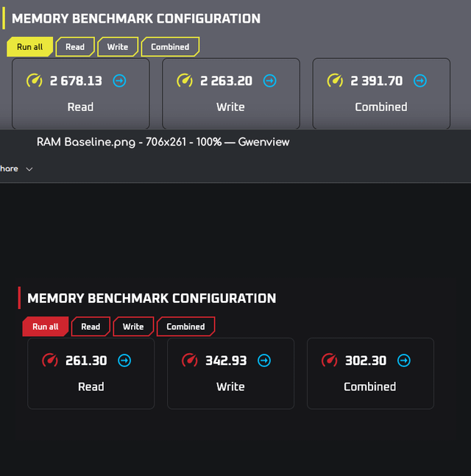Click the RAM Baseline.png Gwenview title bar
Screen dimensions: 471x476
click(x=163, y=142)
